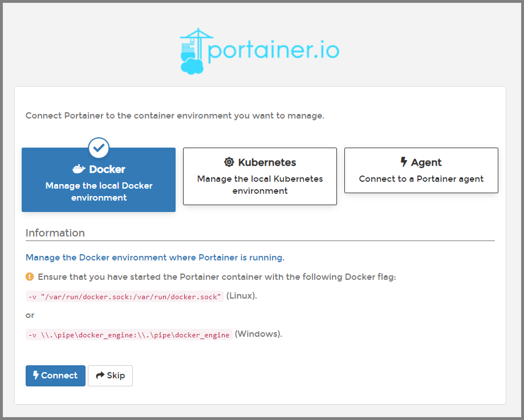This screenshot has height=420, width=524.
Task: Click the Skip button
Action: [x=110, y=376]
